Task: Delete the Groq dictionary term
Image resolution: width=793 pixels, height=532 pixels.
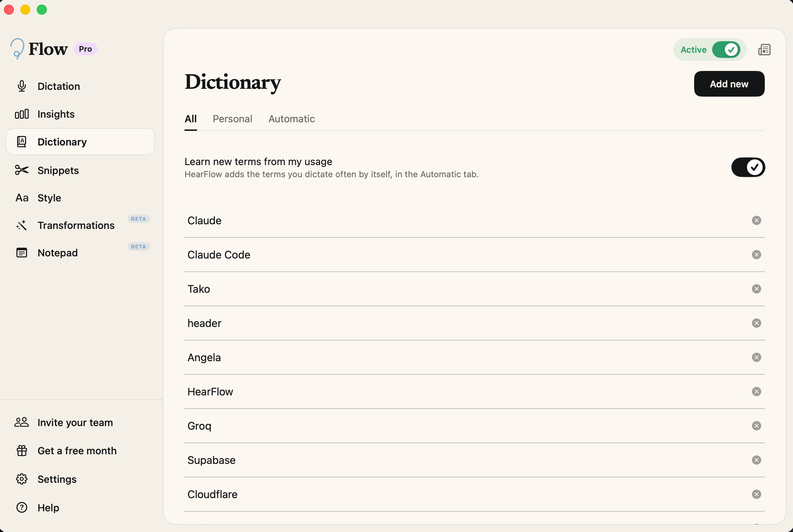Action: (x=757, y=426)
